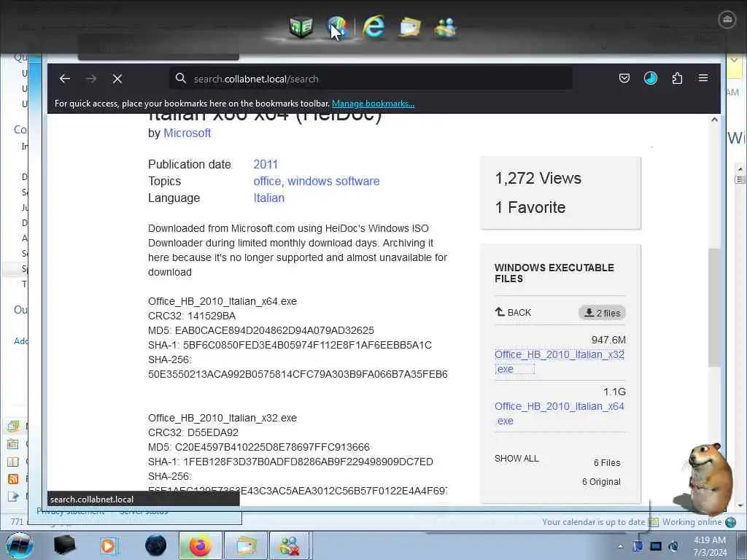Go back using the browser back arrow

tap(65, 79)
